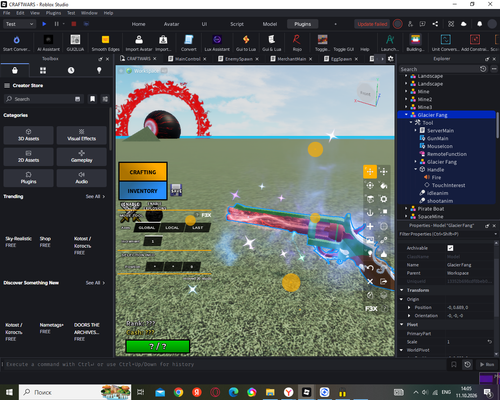The width and height of the screenshot is (500, 400).
Task: Switch to the Model ribbon tab
Action: click(270, 24)
